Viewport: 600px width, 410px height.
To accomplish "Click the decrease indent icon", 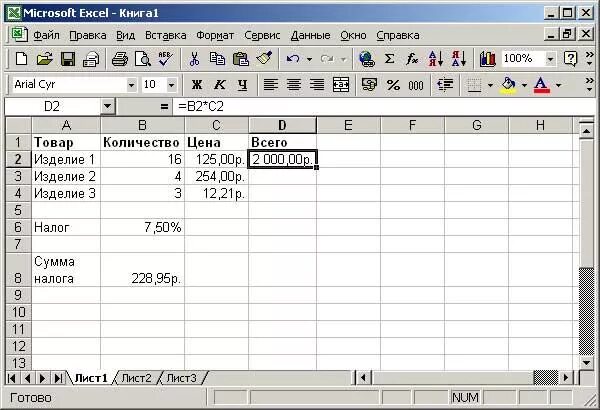I will pos(445,85).
